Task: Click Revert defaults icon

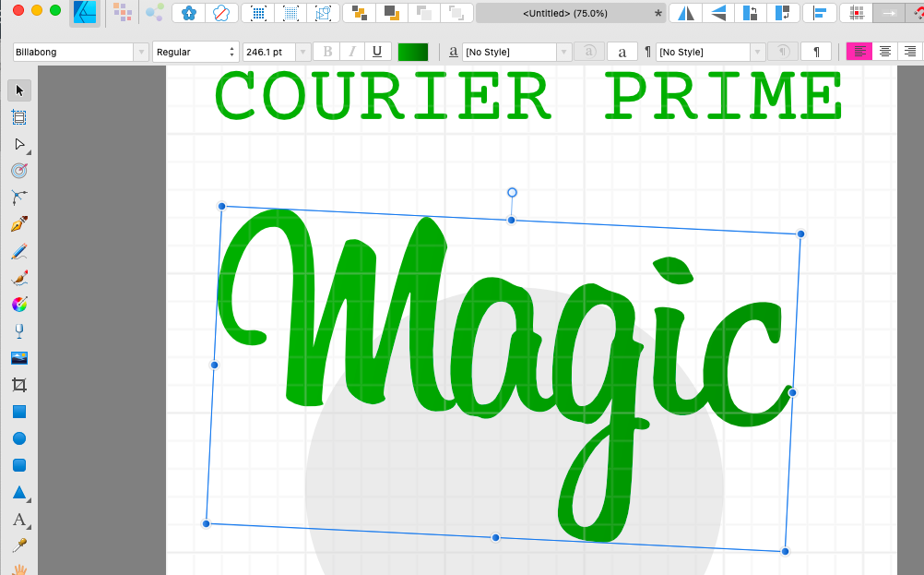Action: click(x=221, y=13)
